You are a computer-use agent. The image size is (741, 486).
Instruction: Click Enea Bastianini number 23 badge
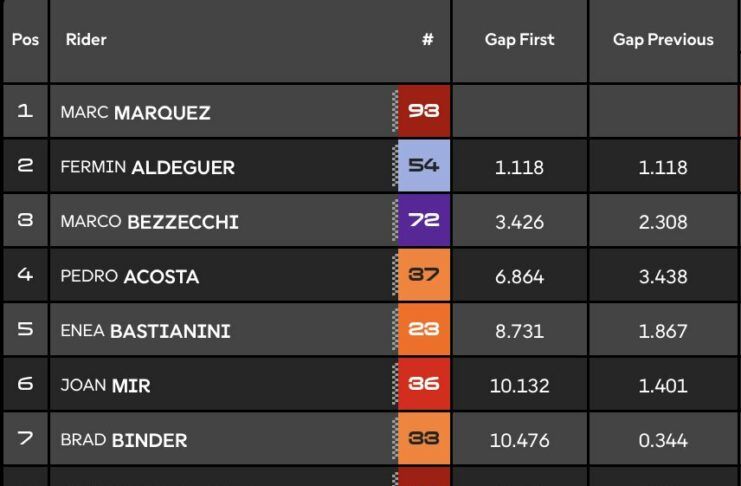pos(424,330)
